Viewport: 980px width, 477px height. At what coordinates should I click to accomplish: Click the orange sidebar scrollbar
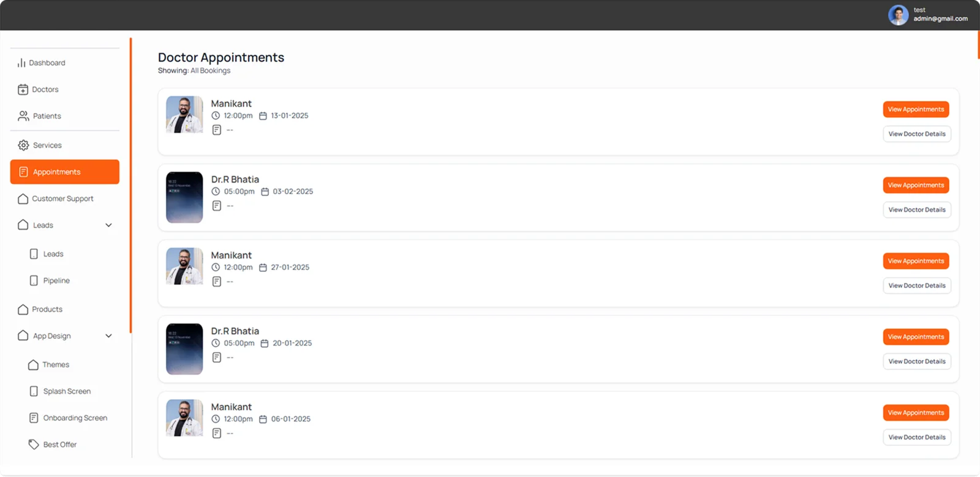130,185
